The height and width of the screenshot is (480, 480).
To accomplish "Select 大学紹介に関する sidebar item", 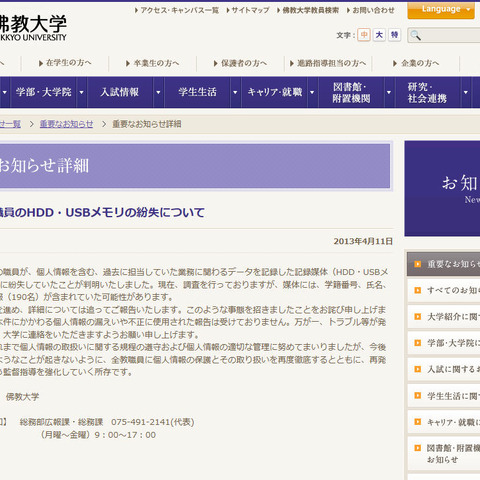I will [444, 317].
